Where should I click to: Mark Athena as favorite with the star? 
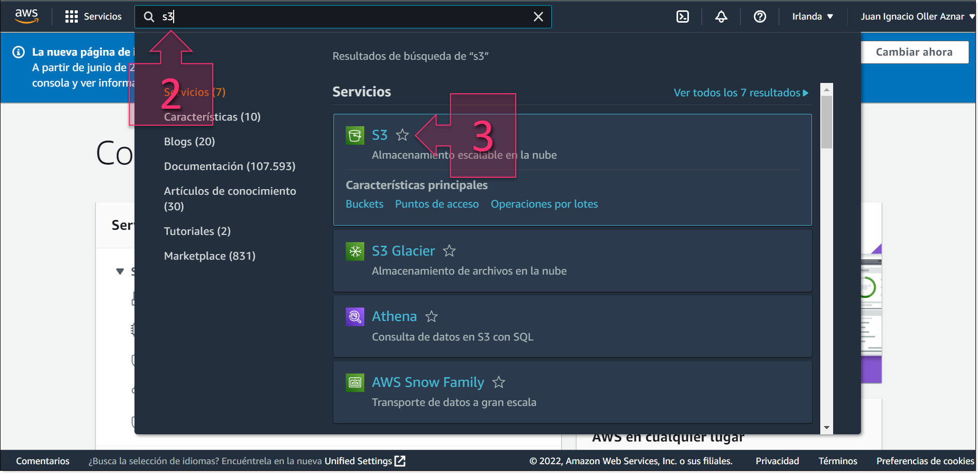click(432, 316)
